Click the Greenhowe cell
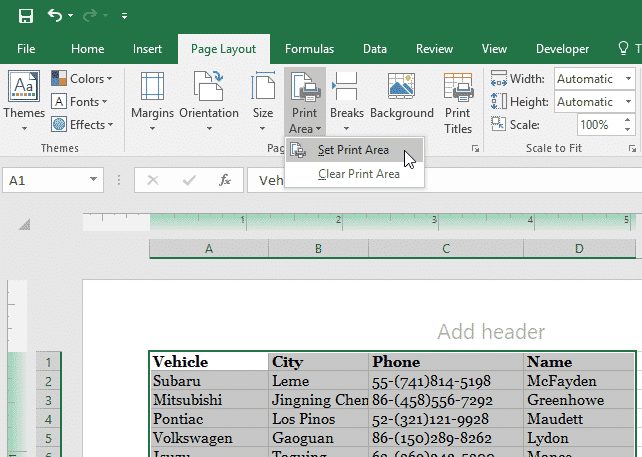This screenshot has width=642, height=457. (579, 400)
